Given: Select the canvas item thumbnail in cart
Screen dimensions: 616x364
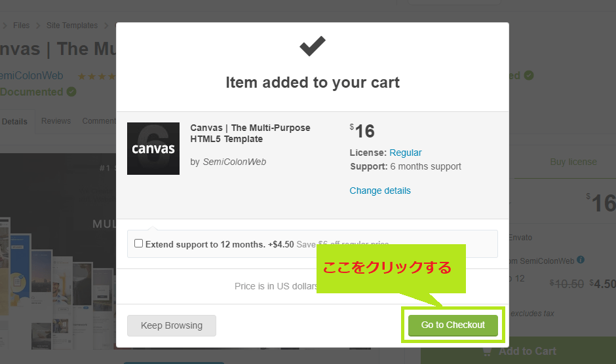Looking at the screenshot, I should tap(153, 149).
